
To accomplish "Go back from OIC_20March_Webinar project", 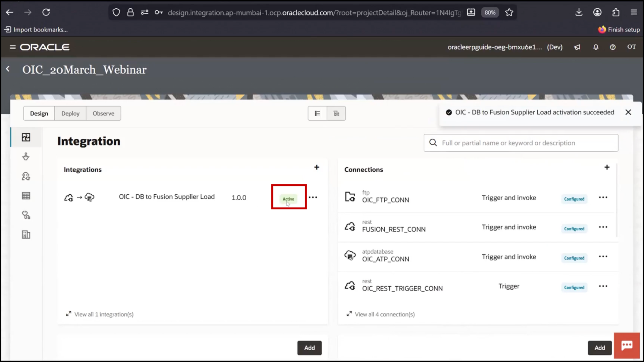I will pyautogui.click(x=8, y=69).
